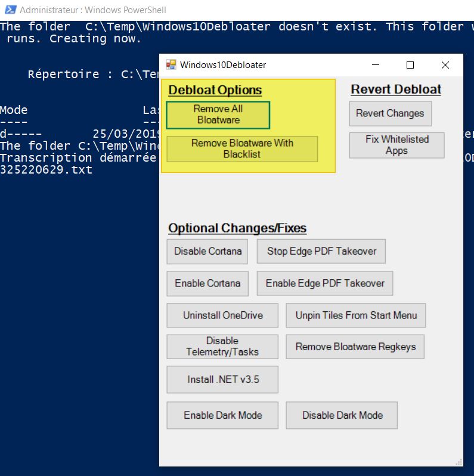The height and width of the screenshot is (476, 474).
Task: Click the PowerShell icon in title bar
Action: (x=10, y=10)
